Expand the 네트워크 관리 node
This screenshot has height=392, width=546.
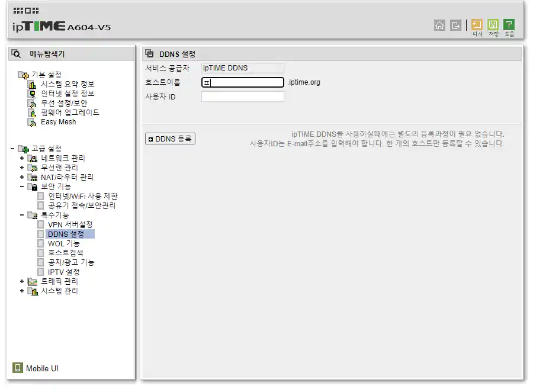[x=22, y=158]
